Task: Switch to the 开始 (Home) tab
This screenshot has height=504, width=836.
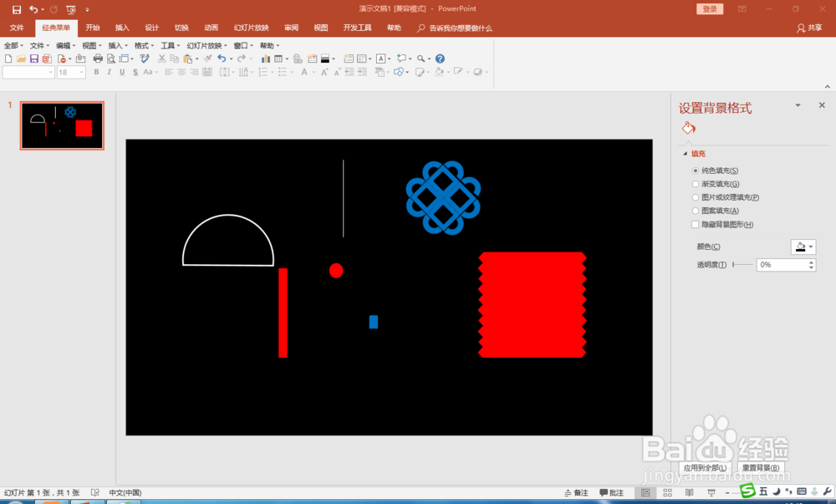Action: coord(93,28)
